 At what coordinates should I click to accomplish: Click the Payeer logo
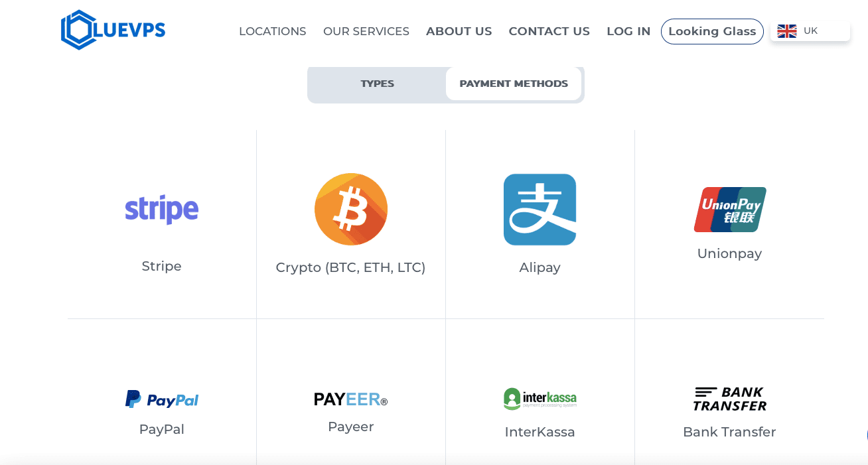pos(351,399)
